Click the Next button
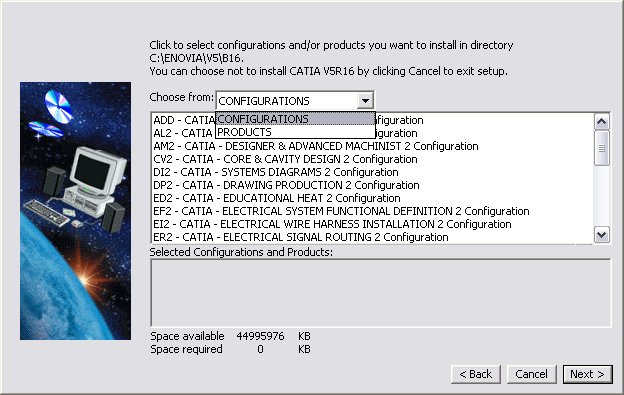This screenshot has height=395, width=624. click(587, 374)
